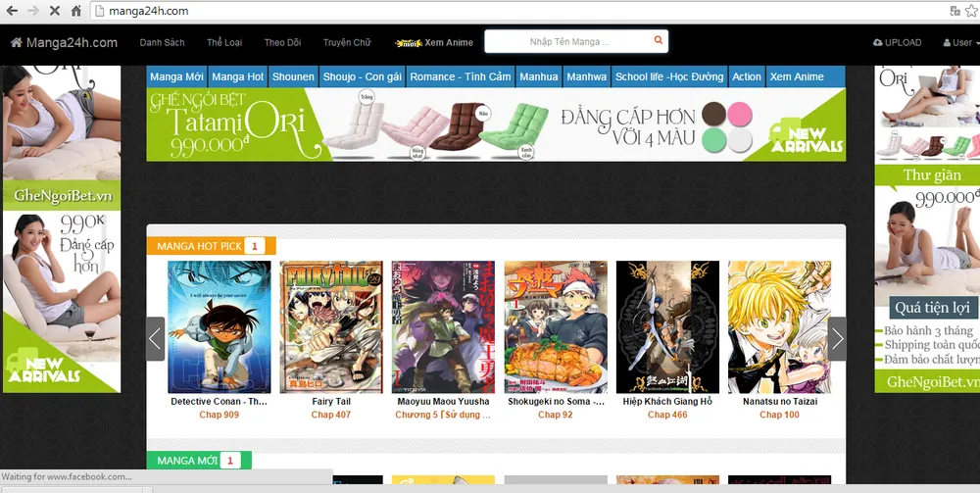Image resolution: width=980 pixels, height=493 pixels.
Task: Open the Thể Loại menu
Action: [224, 42]
